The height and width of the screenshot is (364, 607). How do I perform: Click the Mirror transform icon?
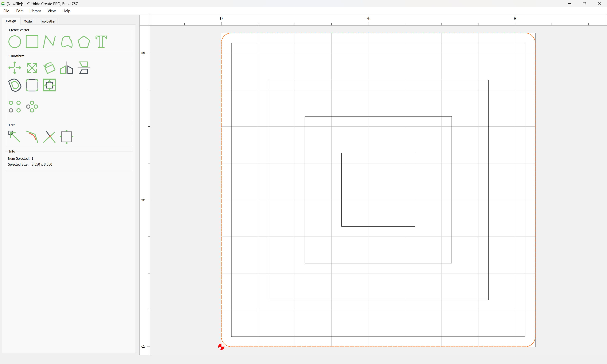coord(67,68)
